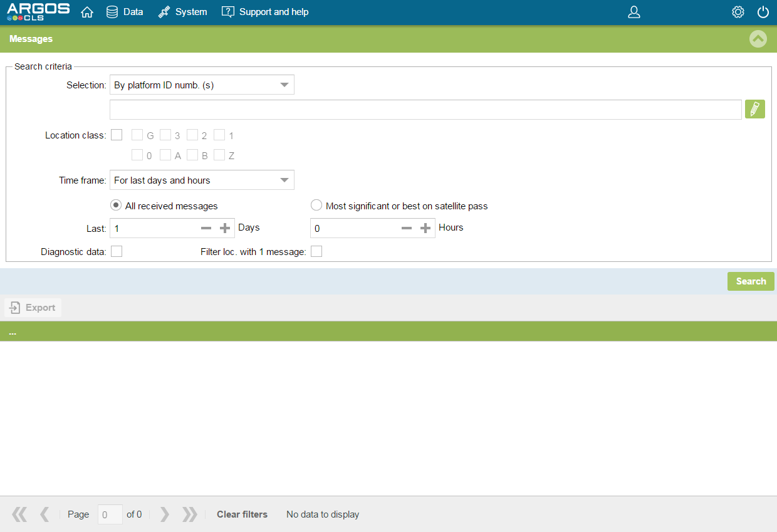Open the Time frame dropdown

tap(202, 180)
